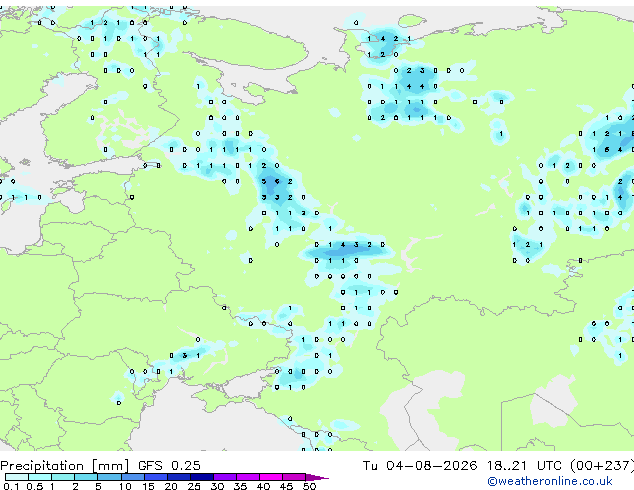
Task: Click the '25' legend scale label
Action: [x=194, y=486]
